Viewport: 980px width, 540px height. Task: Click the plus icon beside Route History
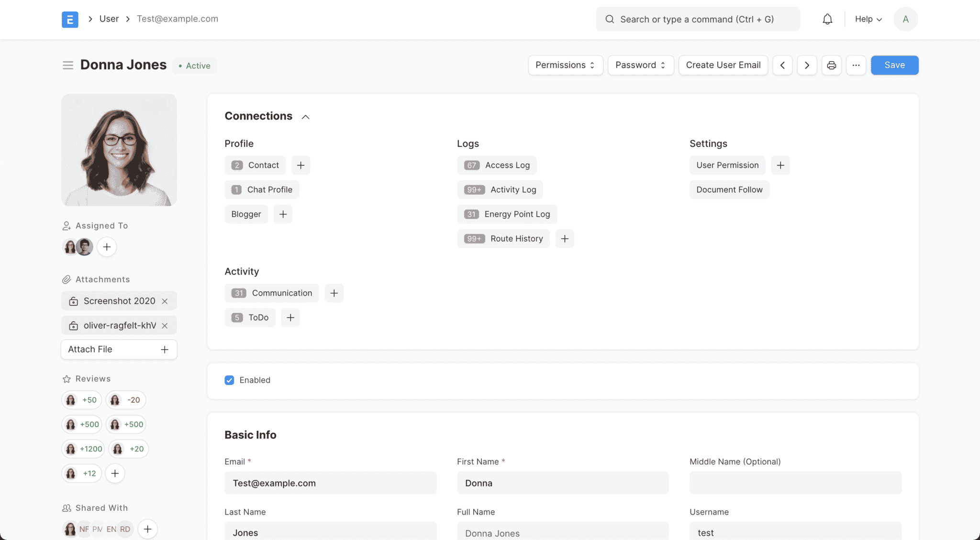pos(565,239)
